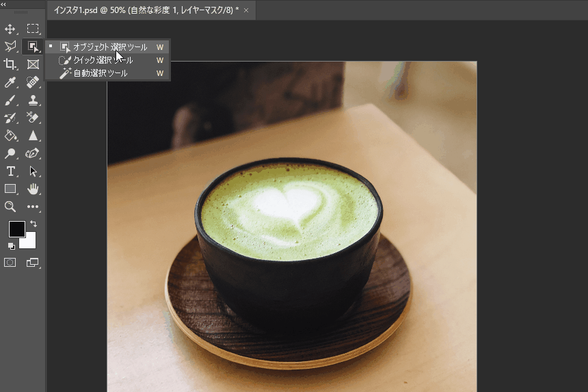Screen dimensions: 588x392
Task: Select the Eraser tool
Action: (x=33, y=118)
